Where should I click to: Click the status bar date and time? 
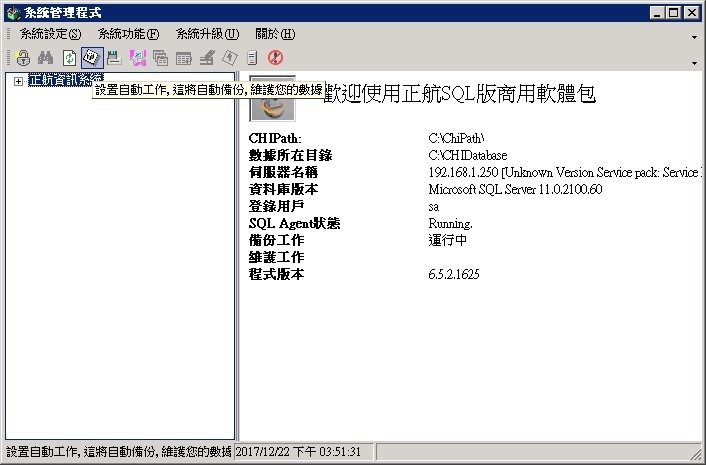coord(298,451)
